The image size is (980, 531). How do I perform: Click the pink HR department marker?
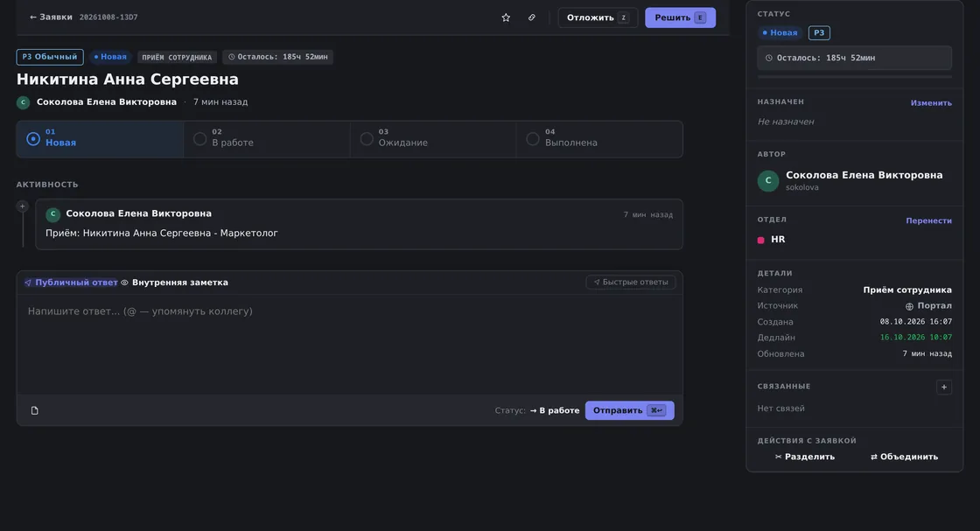760,240
